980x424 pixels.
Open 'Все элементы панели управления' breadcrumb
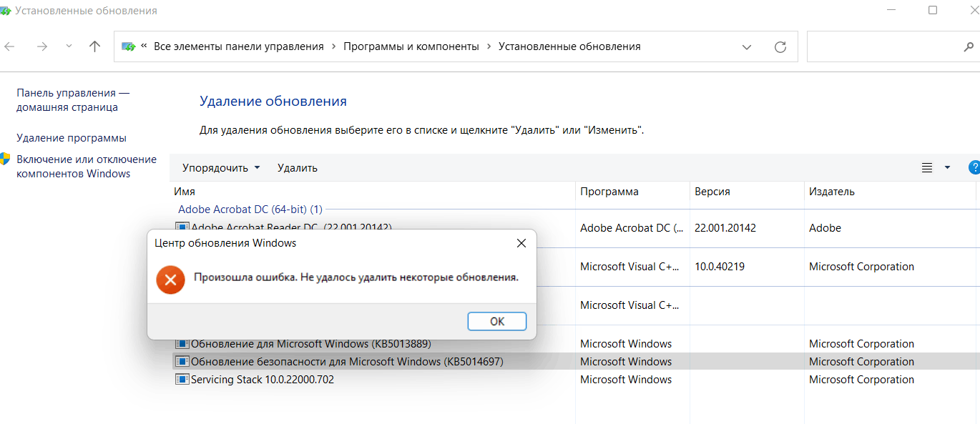coord(239,46)
